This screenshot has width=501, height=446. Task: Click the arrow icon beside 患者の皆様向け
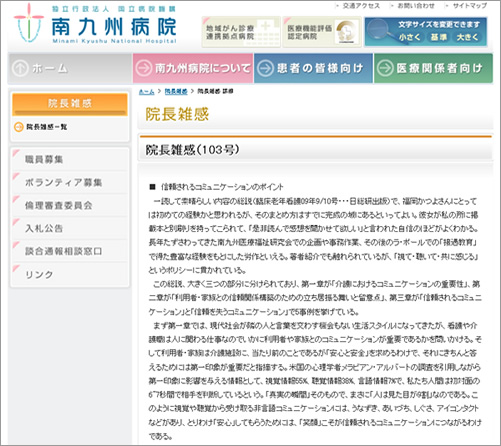266,68
